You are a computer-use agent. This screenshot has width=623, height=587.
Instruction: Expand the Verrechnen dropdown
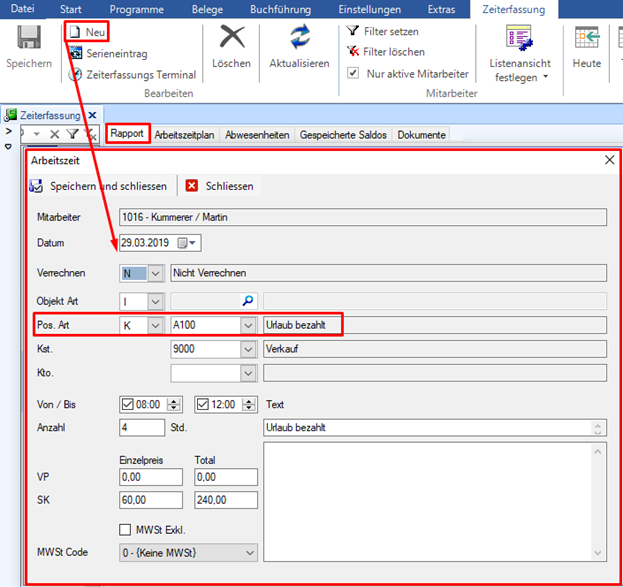pyautogui.click(x=155, y=273)
